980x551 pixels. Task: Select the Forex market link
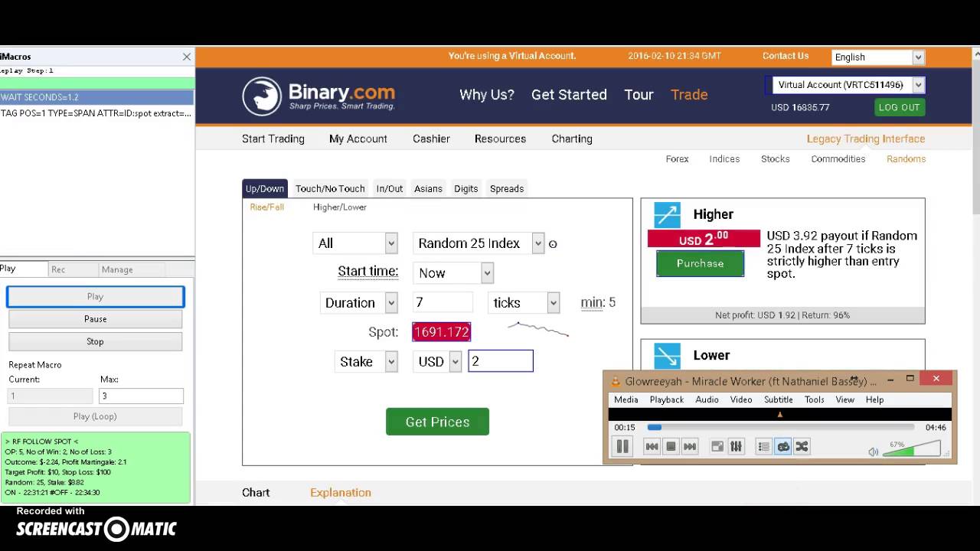pyautogui.click(x=677, y=159)
